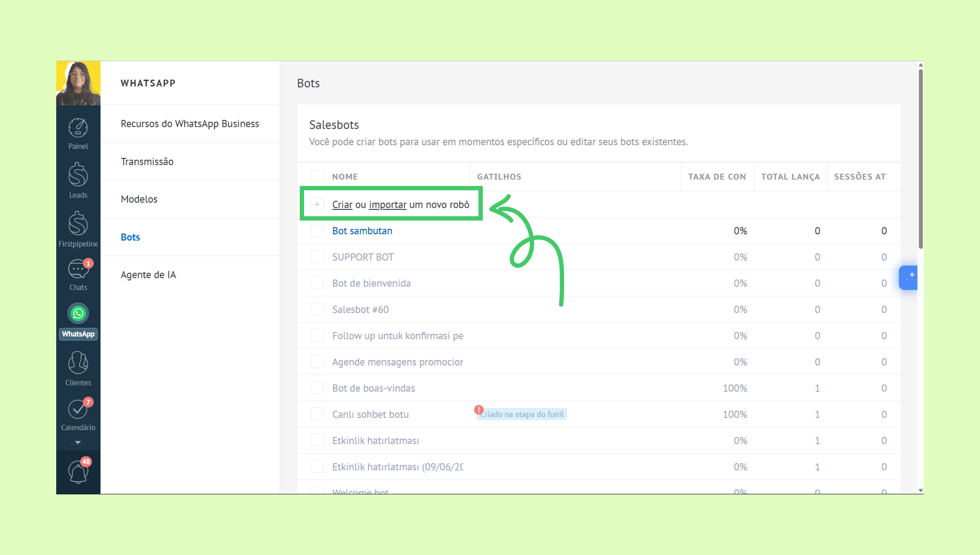
Task: Open the notifications bell icon
Action: pos(78,472)
